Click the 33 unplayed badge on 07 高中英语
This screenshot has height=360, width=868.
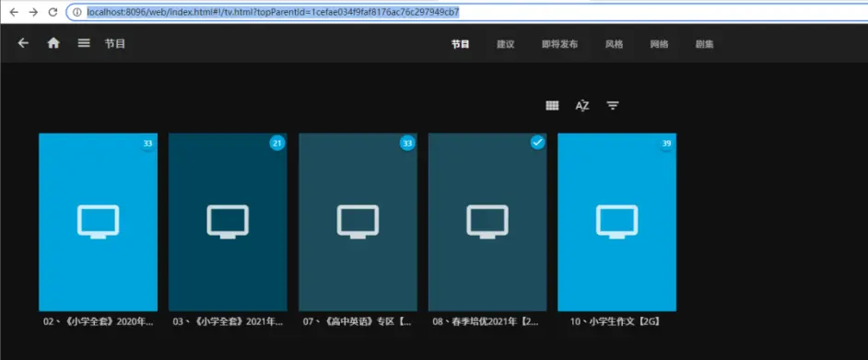[407, 144]
